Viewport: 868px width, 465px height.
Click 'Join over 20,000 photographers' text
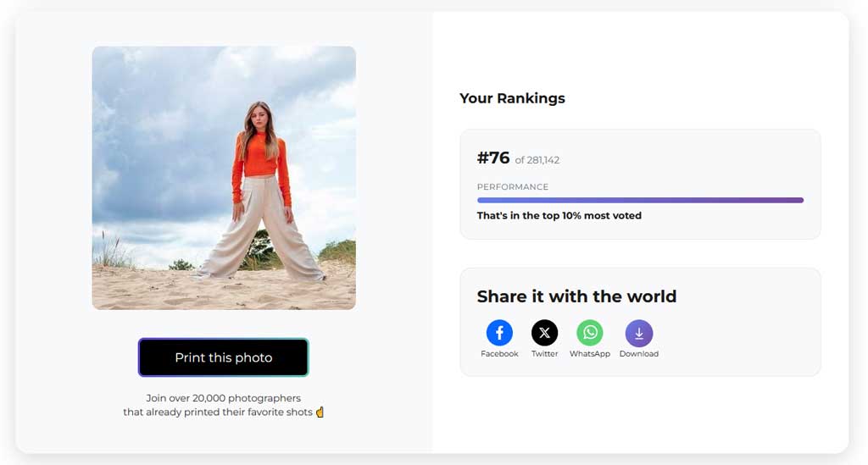[224, 398]
